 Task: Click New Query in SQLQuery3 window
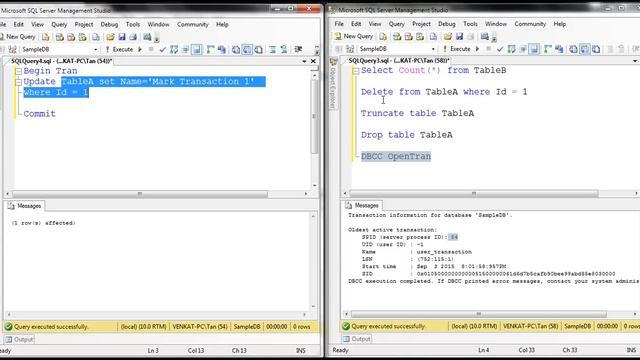[354, 36]
